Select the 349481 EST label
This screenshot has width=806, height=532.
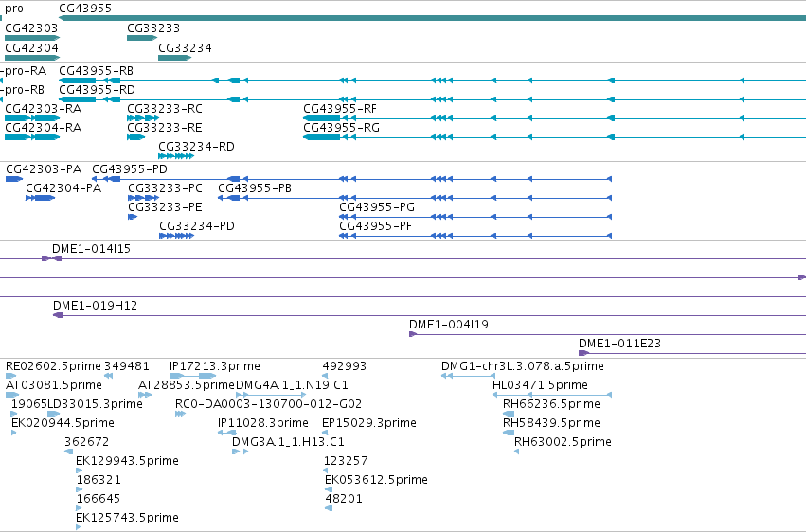click(x=127, y=366)
